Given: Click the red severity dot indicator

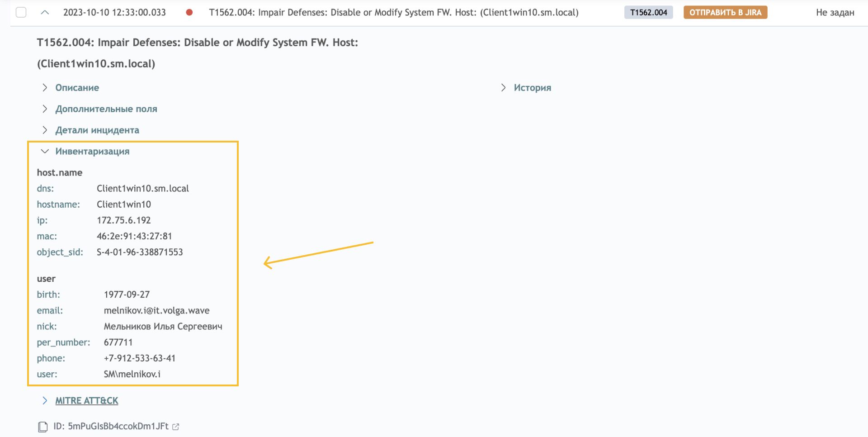Looking at the screenshot, I should point(189,12).
